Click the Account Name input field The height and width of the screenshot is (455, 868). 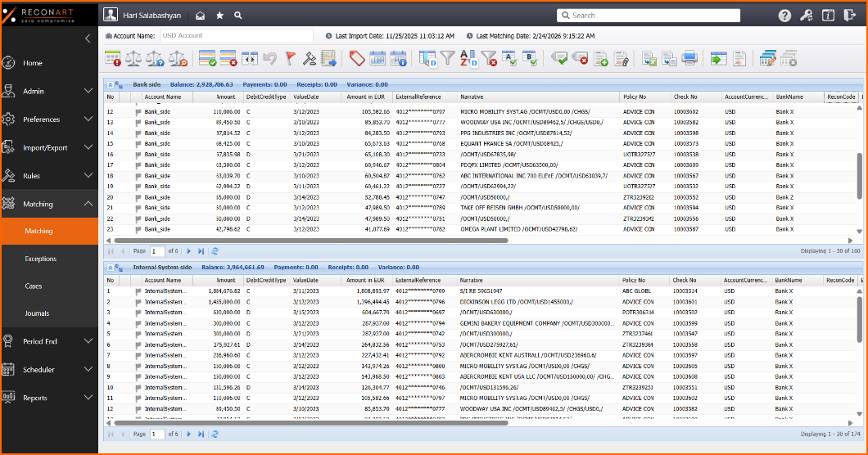237,35
